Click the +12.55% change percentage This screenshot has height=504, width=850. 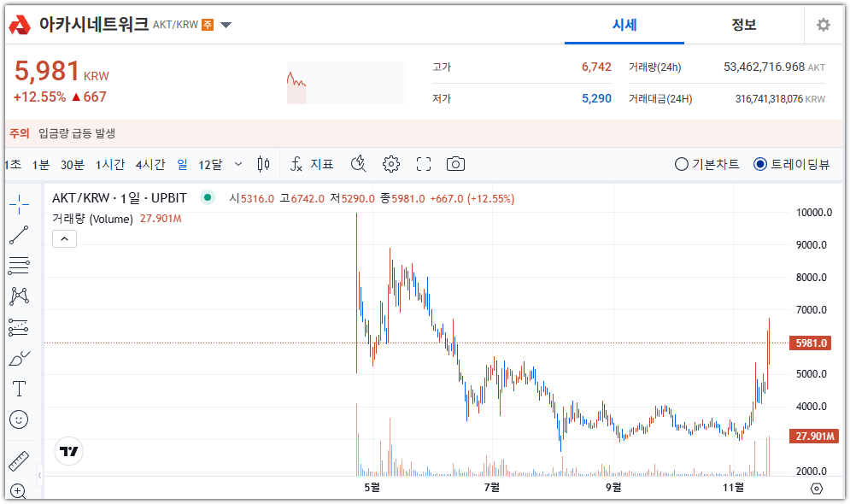tap(39, 97)
